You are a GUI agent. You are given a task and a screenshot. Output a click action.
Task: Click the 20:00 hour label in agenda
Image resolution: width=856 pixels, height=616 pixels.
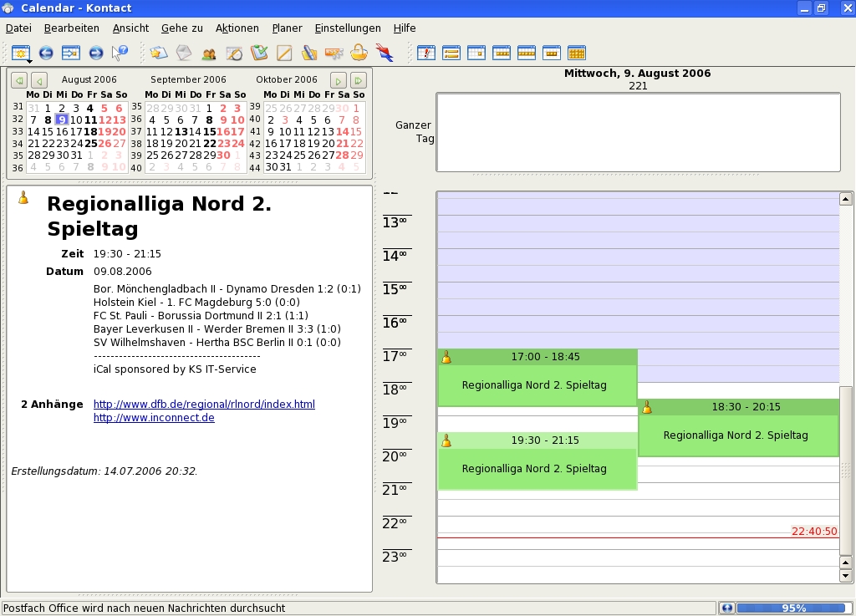[395, 456]
